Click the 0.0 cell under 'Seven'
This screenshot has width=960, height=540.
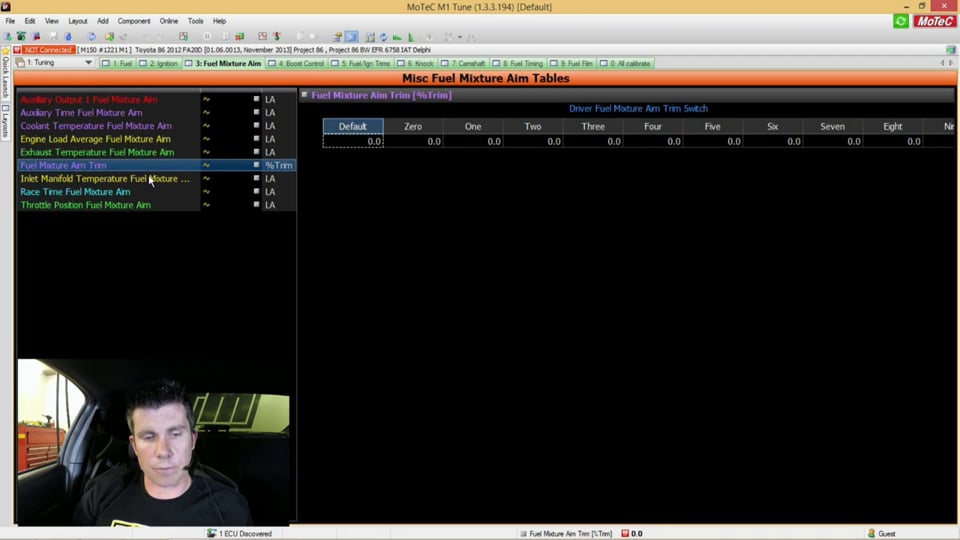pyautogui.click(x=833, y=141)
